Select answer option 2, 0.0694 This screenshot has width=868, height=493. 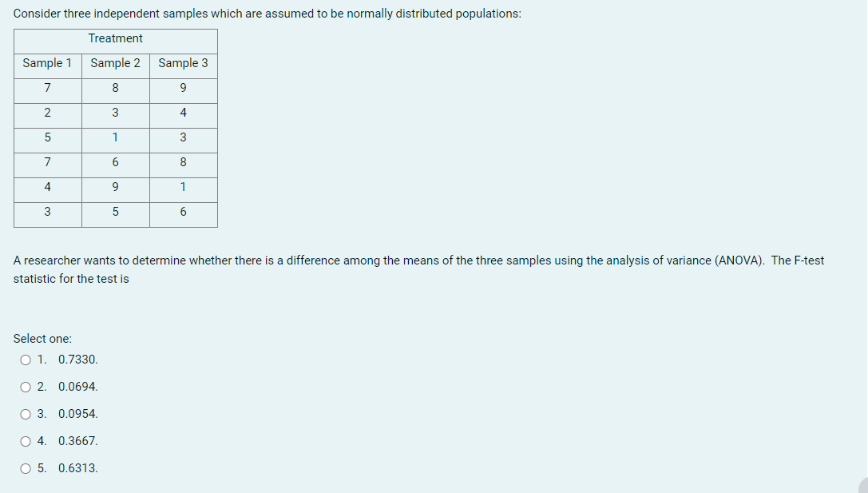click(x=25, y=387)
